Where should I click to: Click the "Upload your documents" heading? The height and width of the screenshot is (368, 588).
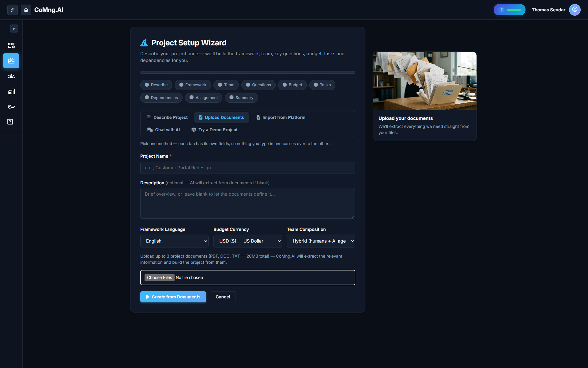pyautogui.click(x=405, y=118)
